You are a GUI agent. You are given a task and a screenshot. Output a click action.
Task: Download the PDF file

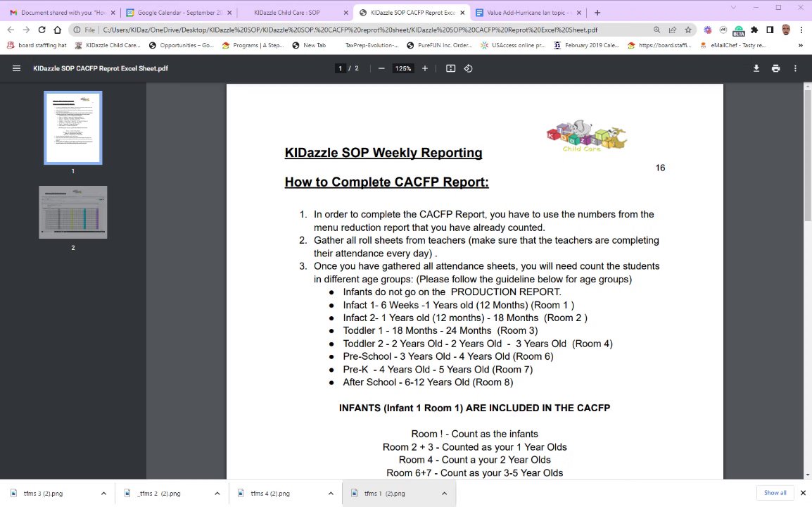tap(756, 68)
